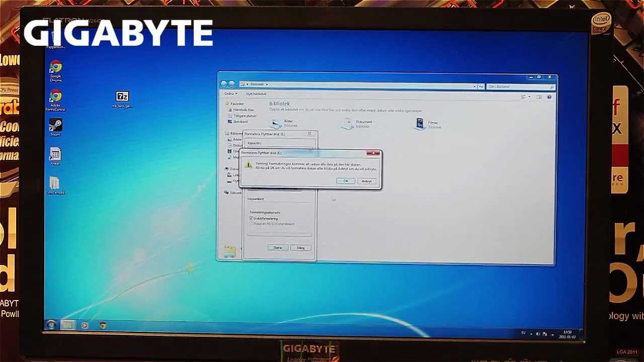
Task: Toggle the Explorer preview pane button
Action: pos(539,97)
